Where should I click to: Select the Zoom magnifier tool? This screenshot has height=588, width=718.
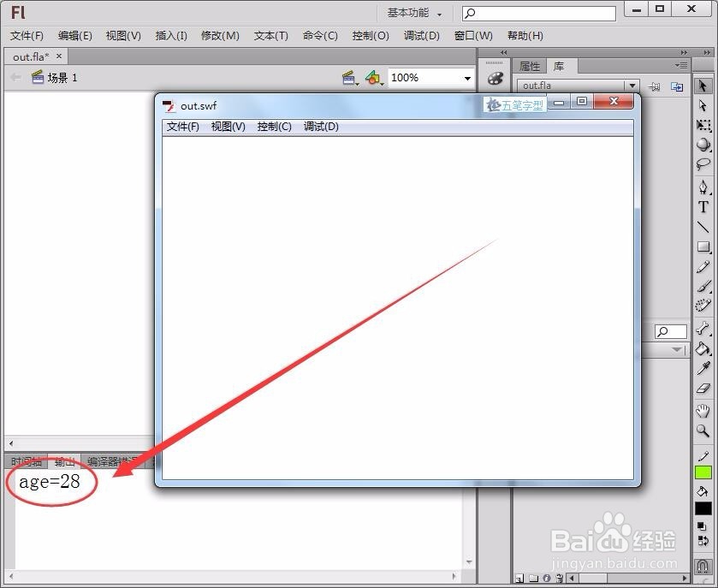click(703, 431)
